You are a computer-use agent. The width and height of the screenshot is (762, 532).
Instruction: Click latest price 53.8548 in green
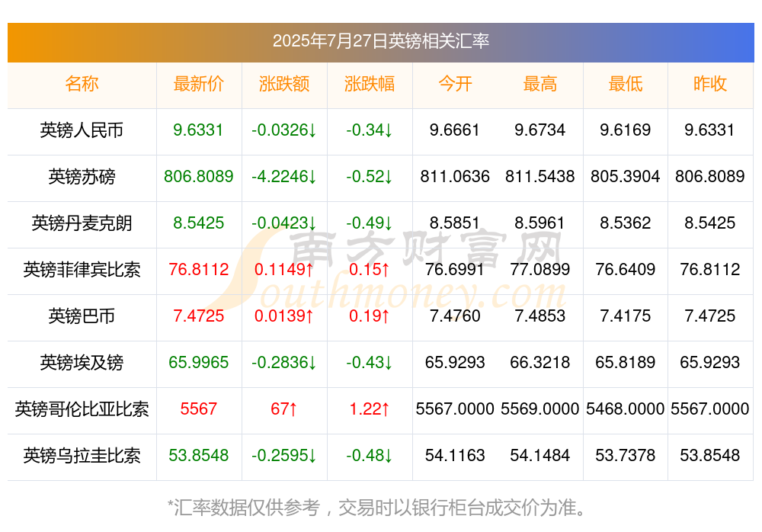tap(199, 455)
